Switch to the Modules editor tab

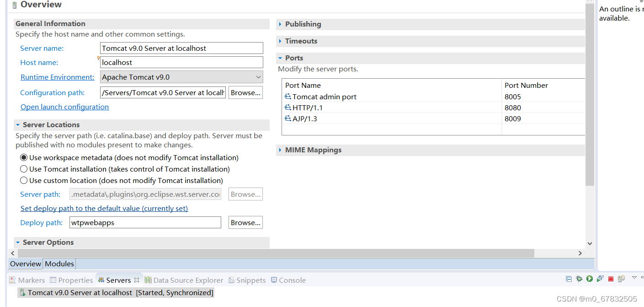coord(59,264)
